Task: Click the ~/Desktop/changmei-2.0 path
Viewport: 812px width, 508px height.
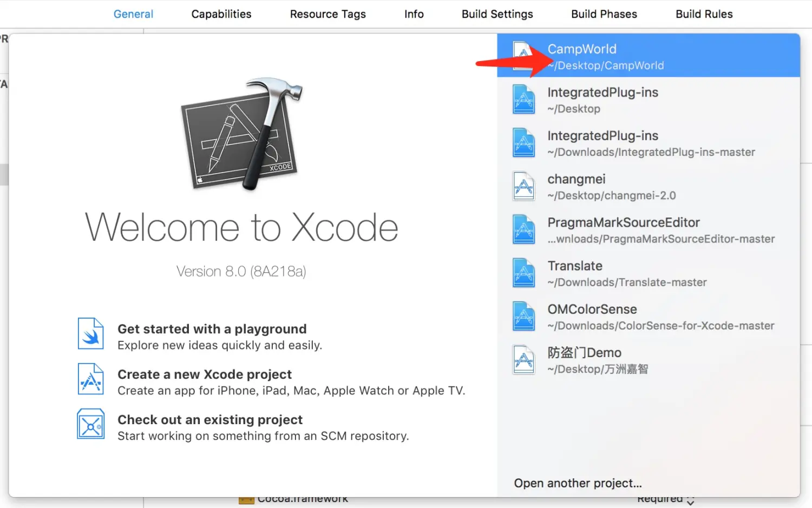Action: 612,195
